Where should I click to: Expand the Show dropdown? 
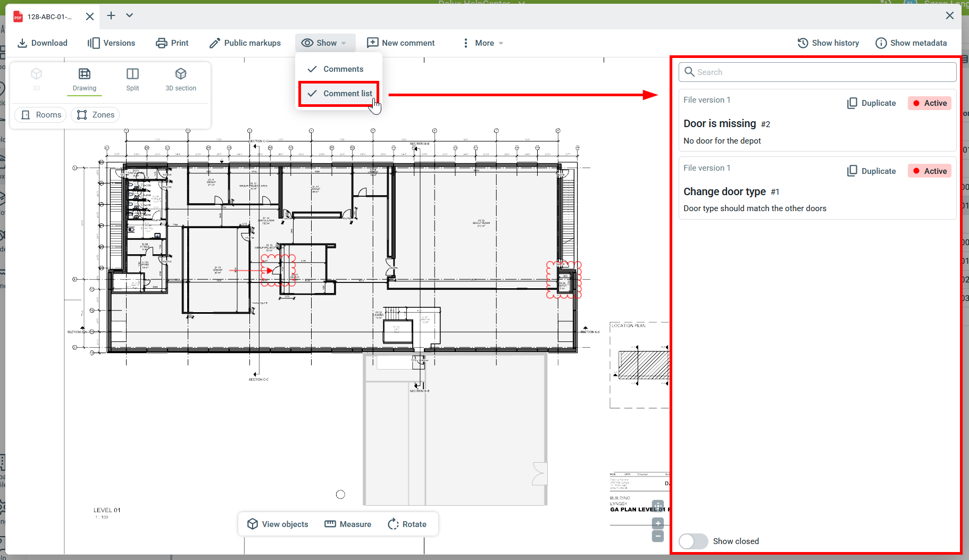point(323,43)
